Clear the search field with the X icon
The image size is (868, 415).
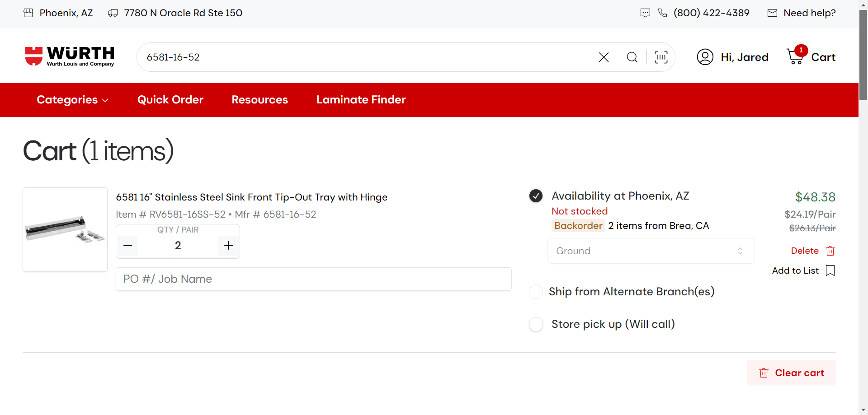604,57
